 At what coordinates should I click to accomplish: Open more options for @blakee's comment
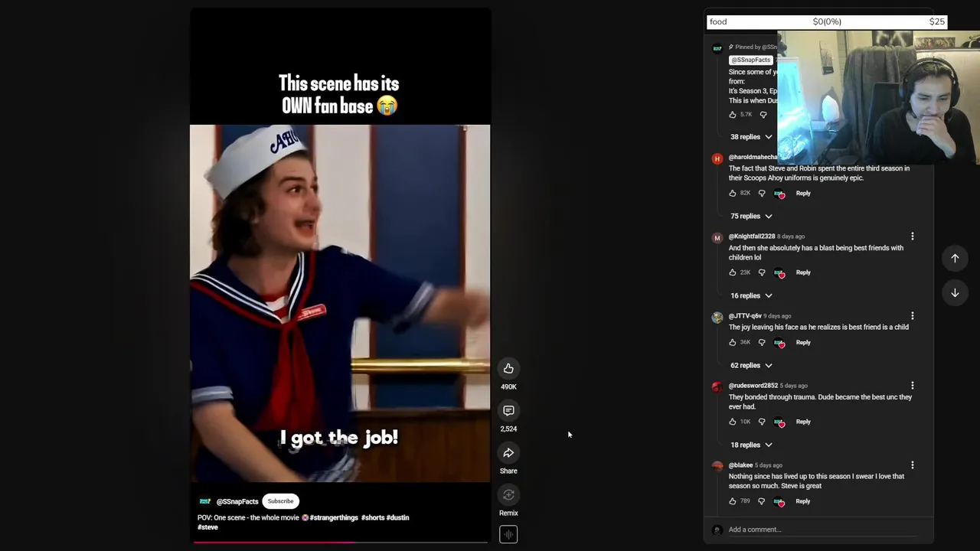tap(912, 465)
